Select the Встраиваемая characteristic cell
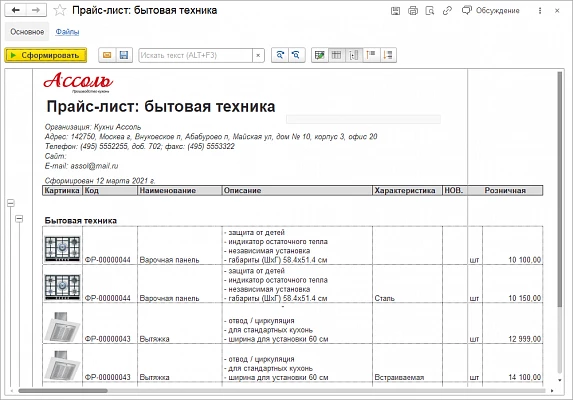 pyautogui.click(x=407, y=363)
